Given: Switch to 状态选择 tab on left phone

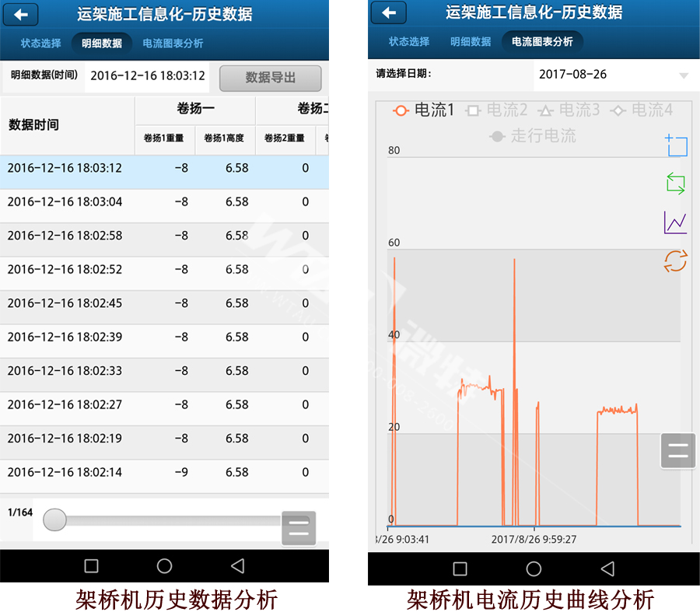Looking at the screenshot, I should pos(40,44).
